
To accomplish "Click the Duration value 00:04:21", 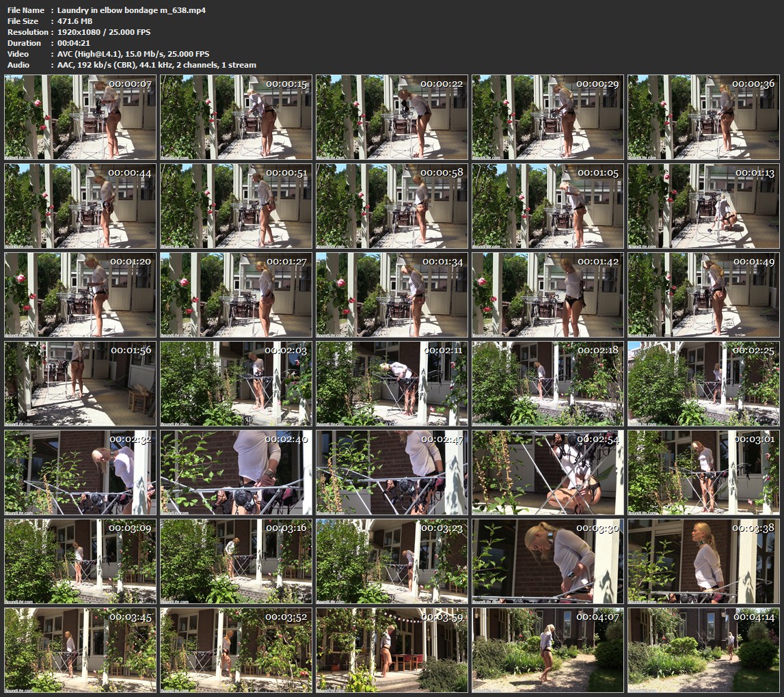I will 75,43.
